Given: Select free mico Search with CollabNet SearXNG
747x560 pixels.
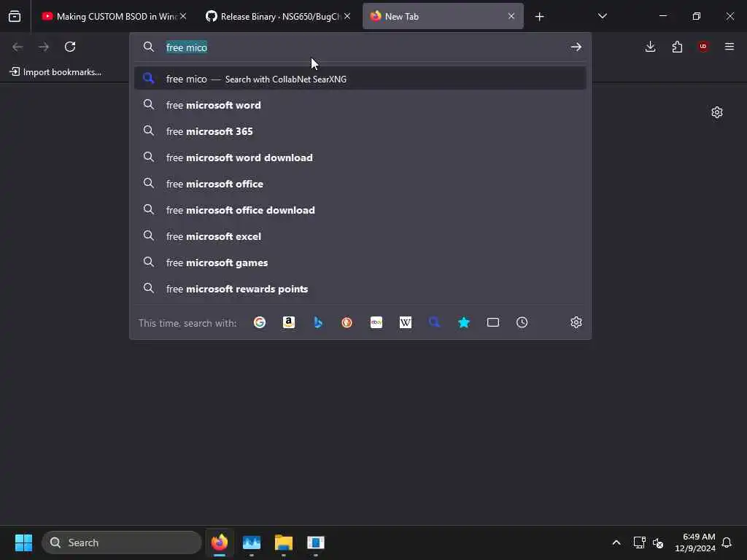Looking at the screenshot, I should (x=360, y=79).
